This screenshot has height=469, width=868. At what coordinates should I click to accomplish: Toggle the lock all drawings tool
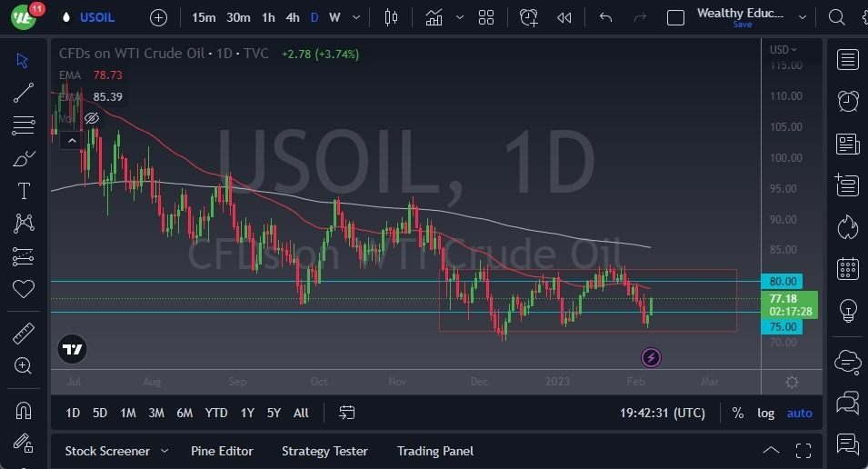tap(24, 443)
